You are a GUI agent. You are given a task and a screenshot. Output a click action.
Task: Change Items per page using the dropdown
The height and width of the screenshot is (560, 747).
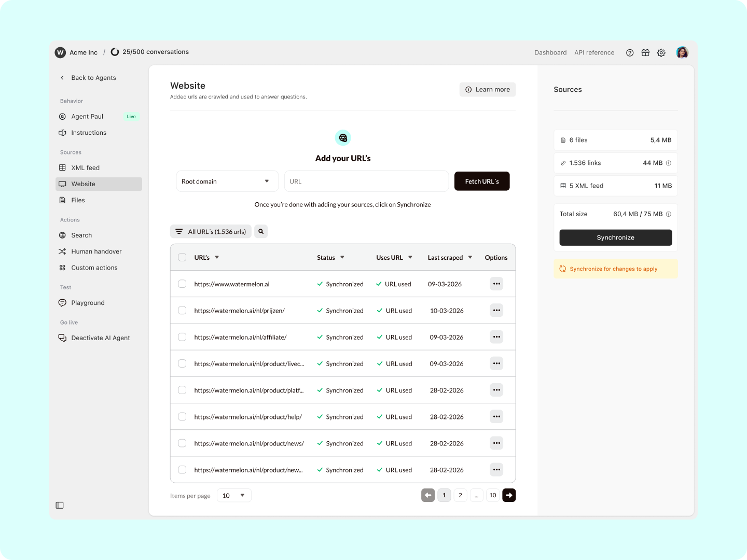pos(233,495)
